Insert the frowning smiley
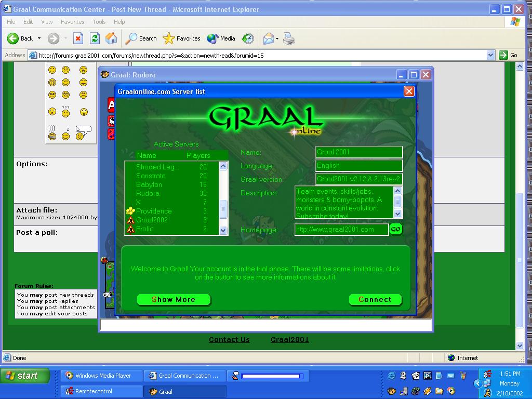Viewport: 532px width, 399px height. point(65,70)
